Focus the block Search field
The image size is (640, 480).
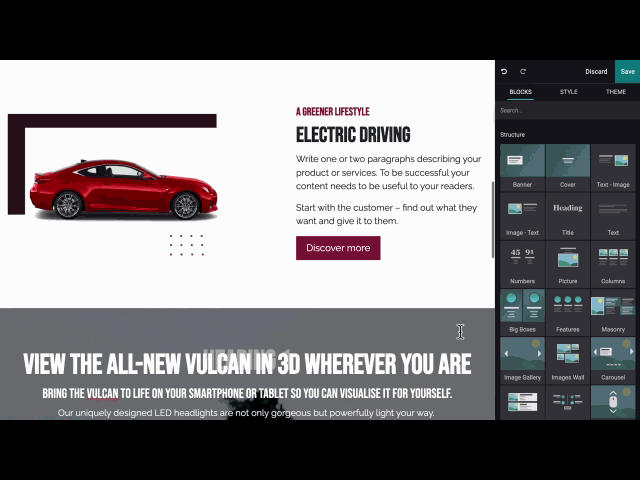click(560, 111)
